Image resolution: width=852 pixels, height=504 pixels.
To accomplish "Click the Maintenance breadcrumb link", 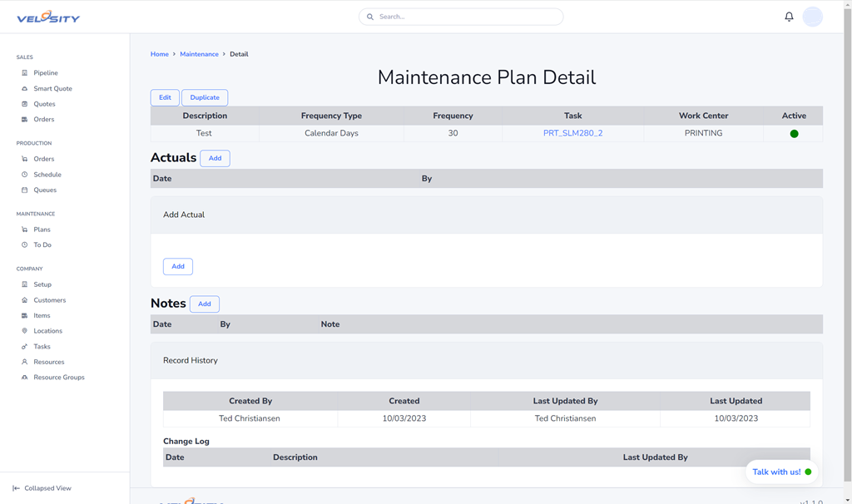I will 199,54.
